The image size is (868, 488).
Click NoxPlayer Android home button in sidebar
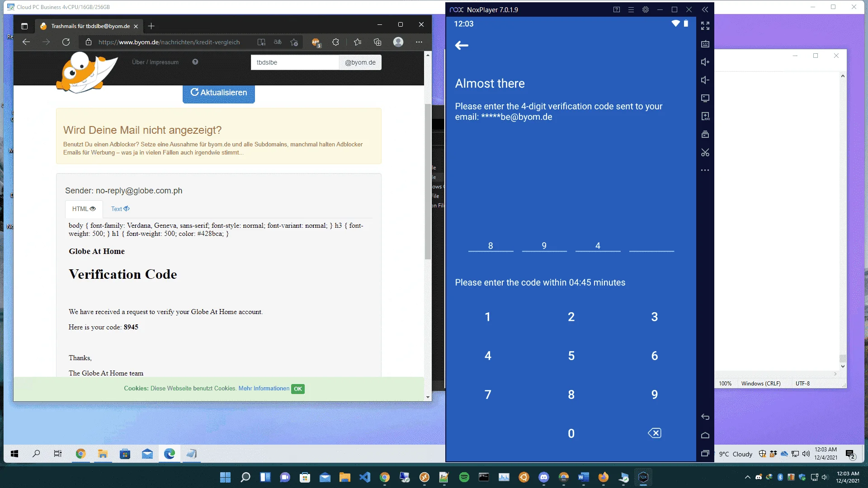point(705,435)
